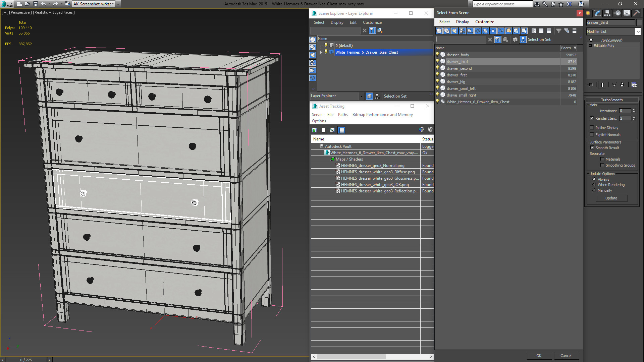Screen dimensions: 644x362
Task: Expand the White_Hemnes_6_Drawer_Ikea_Chest layer arrow
Action: click(321, 52)
